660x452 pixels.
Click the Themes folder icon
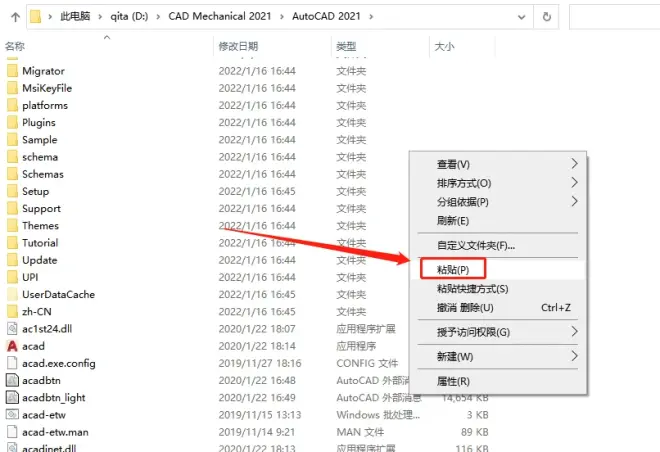click(x=13, y=226)
